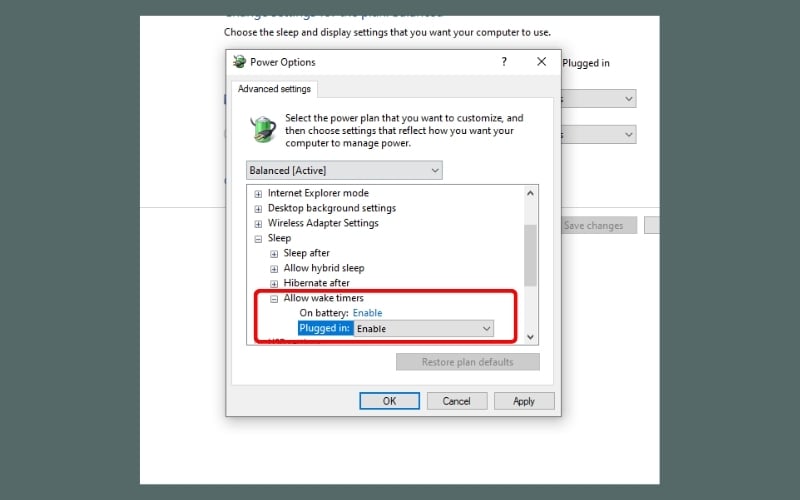Open the Balanced [Active] power plan dropdown

tap(343, 171)
